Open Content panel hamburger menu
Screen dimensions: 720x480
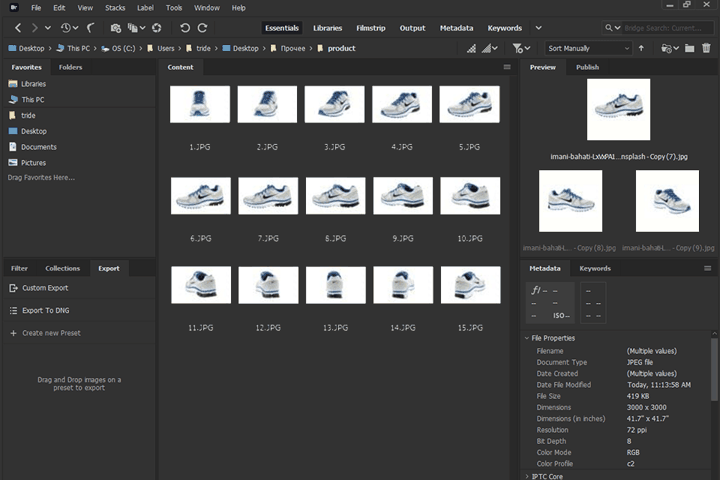[x=507, y=67]
